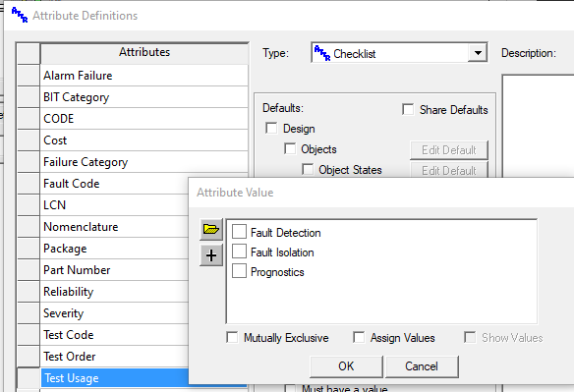Select the highlighted Test Usage attribute
574x392 pixels.
pyautogui.click(x=115, y=377)
